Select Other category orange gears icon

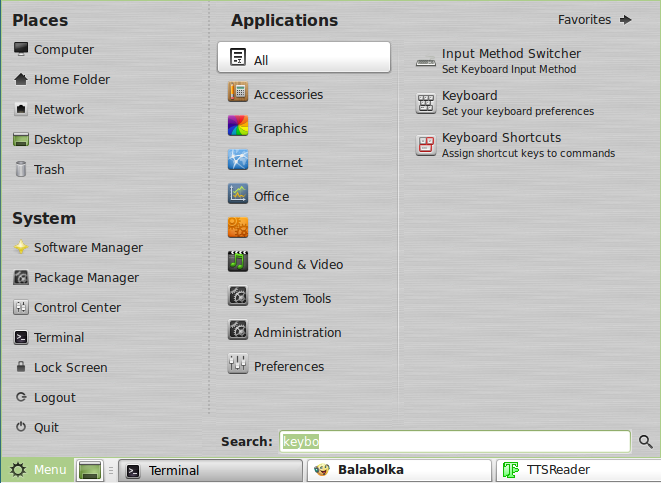[238, 228]
